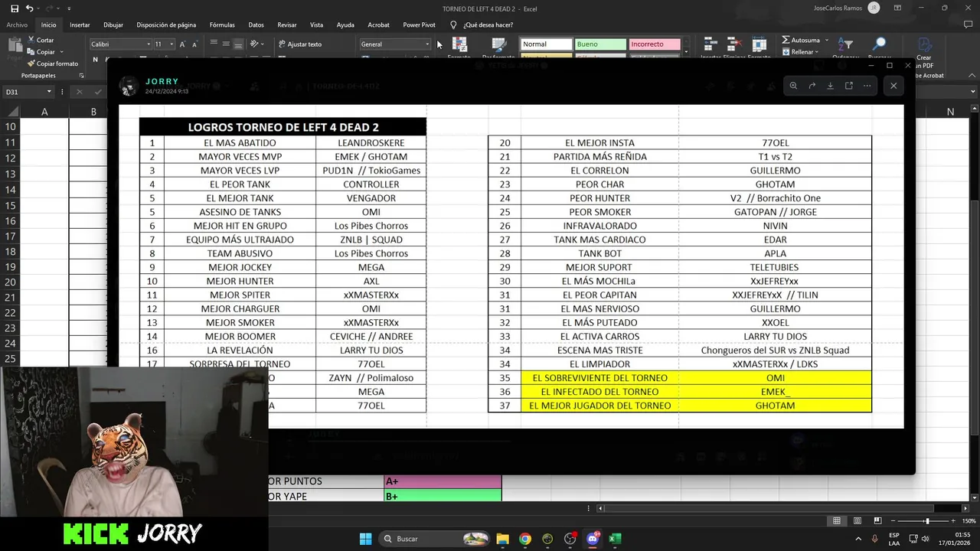
Task: Forward the image with the arrow icon
Action: click(812, 86)
